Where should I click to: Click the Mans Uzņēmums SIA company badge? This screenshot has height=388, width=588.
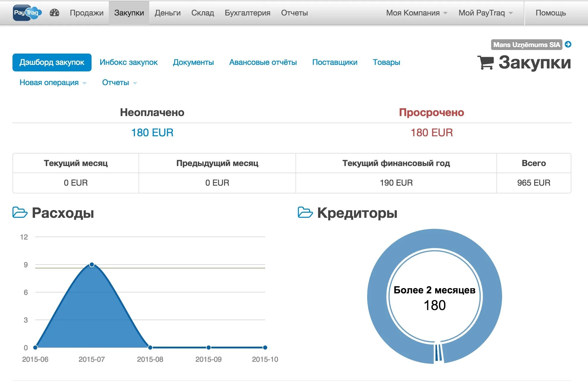tap(526, 45)
